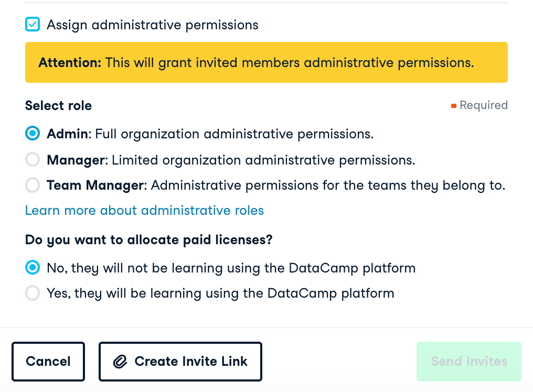Open the Learn more about administrative roles link
533x392 pixels.
[x=144, y=211]
